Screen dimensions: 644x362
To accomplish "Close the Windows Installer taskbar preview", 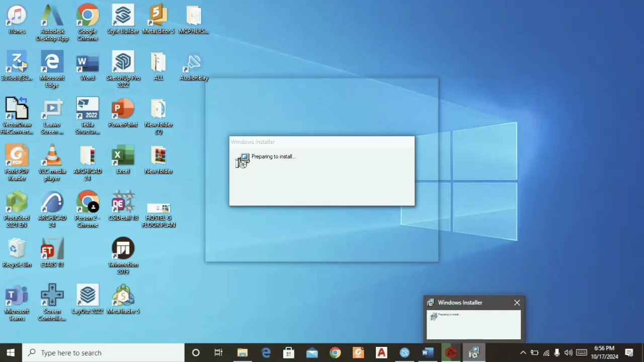I will click(517, 303).
